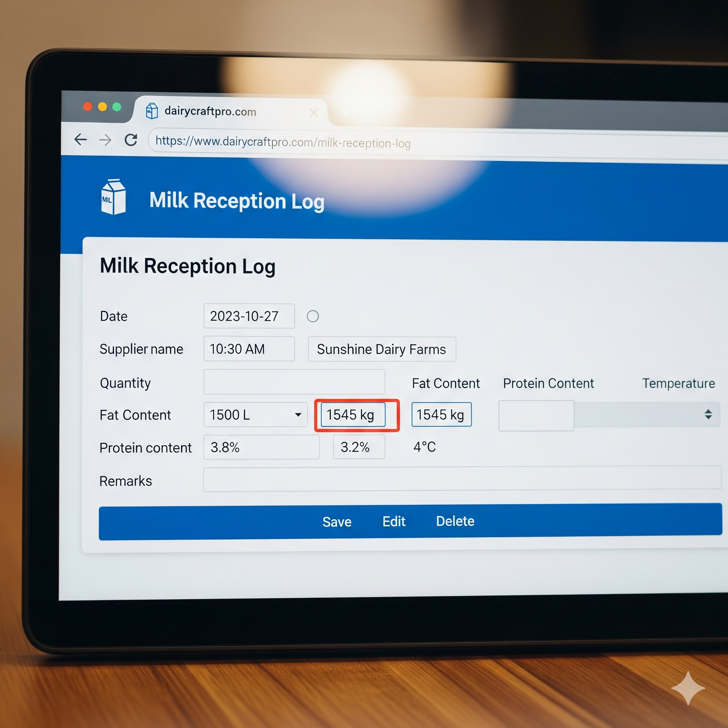Click the red macOS close window dot
The height and width of the screenshot is (728, 728).
click(x=88, y=107)
